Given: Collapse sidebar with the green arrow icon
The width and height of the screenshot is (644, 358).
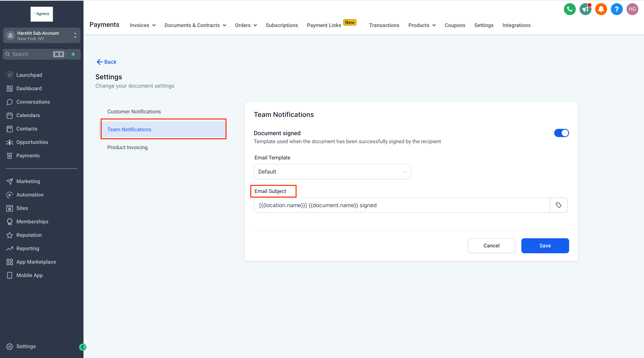Looking at the screenshot, I should 83,347.
